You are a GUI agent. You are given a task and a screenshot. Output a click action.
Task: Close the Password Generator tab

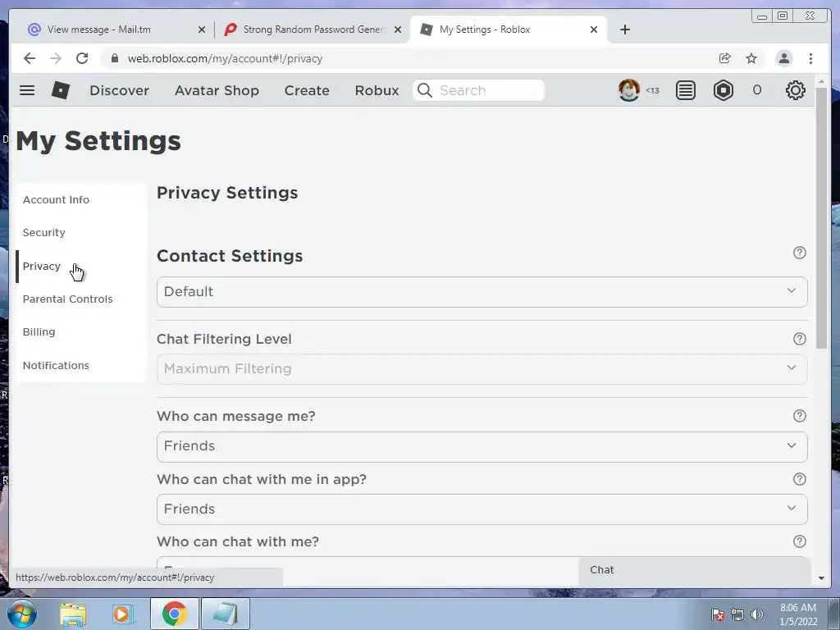click(398, 30)
